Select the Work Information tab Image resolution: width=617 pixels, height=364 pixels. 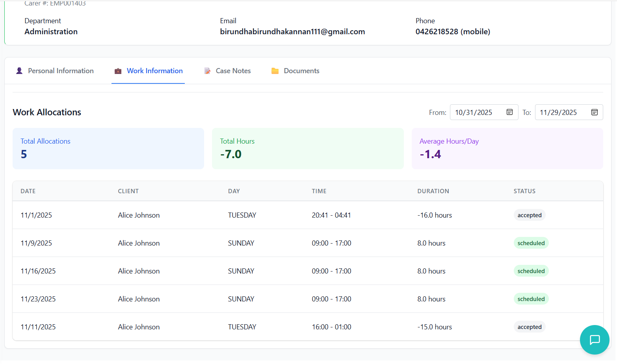point(154,71)
